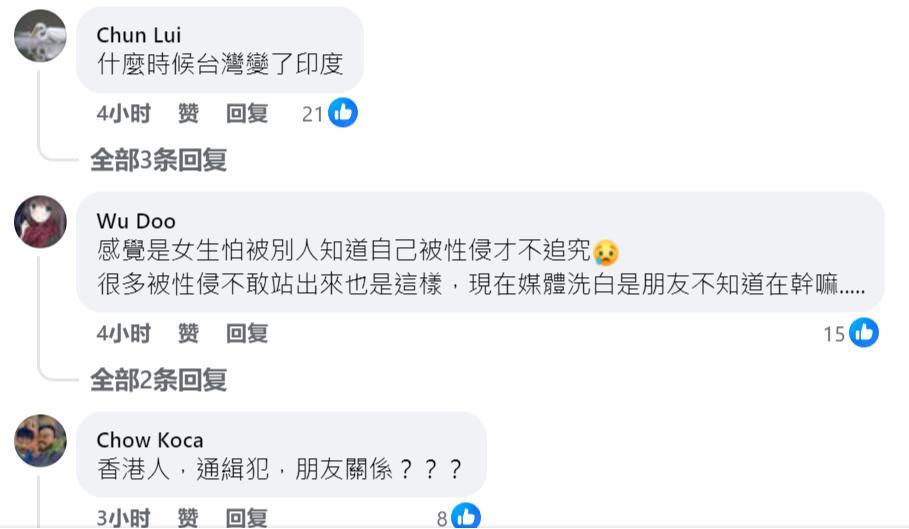Click the blue thumbs-up icon on Wu Doo's comment

tap(864, 333)
